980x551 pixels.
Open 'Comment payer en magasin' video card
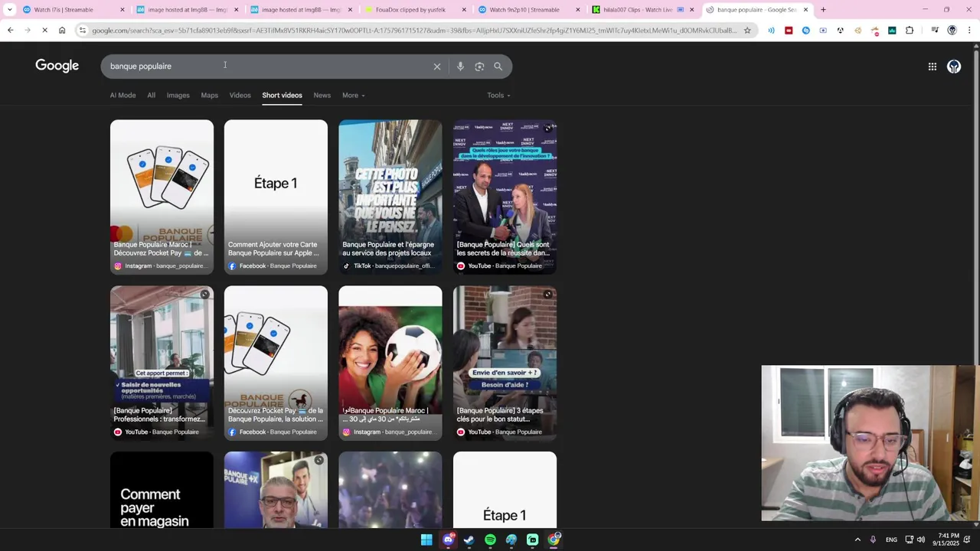(162, 490)
